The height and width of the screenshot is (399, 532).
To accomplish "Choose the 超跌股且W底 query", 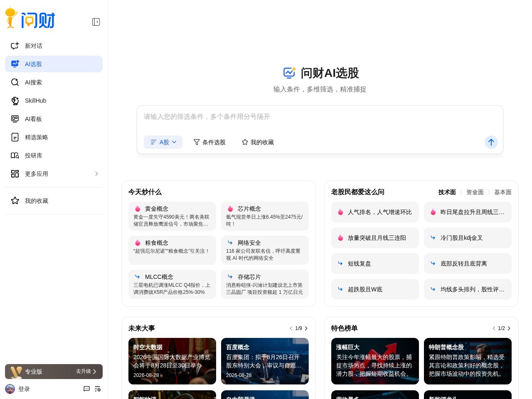I will (375, 289).
